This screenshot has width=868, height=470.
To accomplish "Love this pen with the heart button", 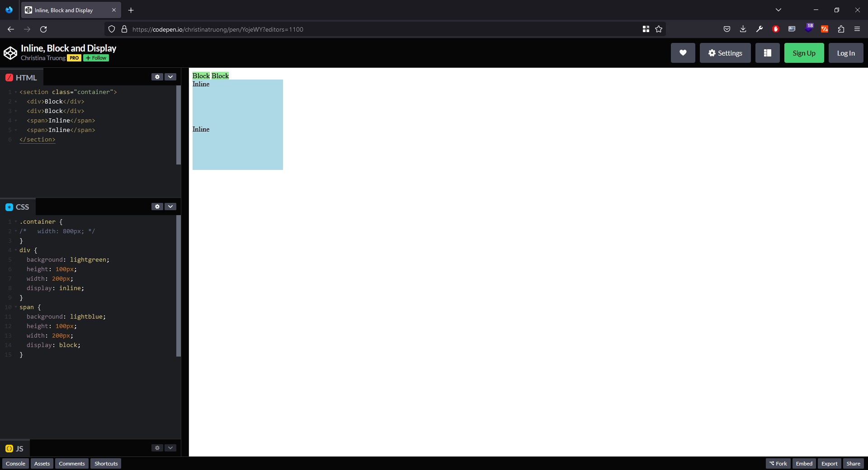I will point(683,53).
